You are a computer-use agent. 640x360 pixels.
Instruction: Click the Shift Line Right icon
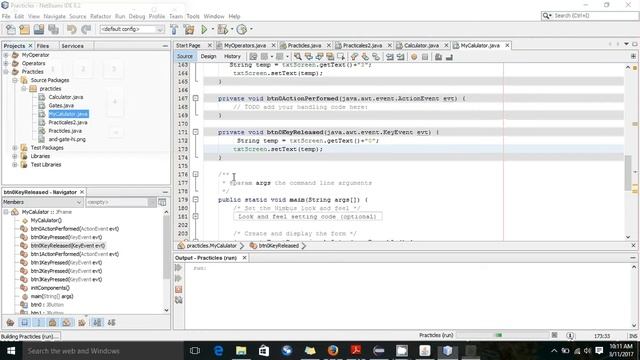[x=400, y=57]
